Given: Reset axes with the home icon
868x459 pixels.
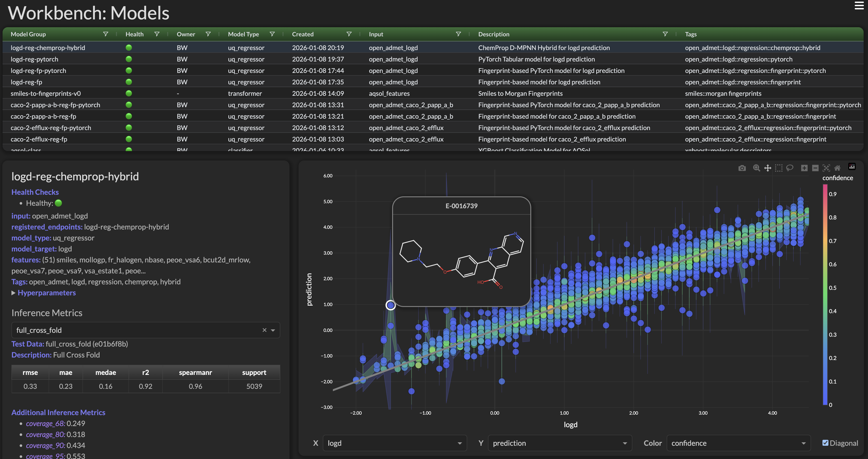Looking at the screenshot, I should 837,168.
